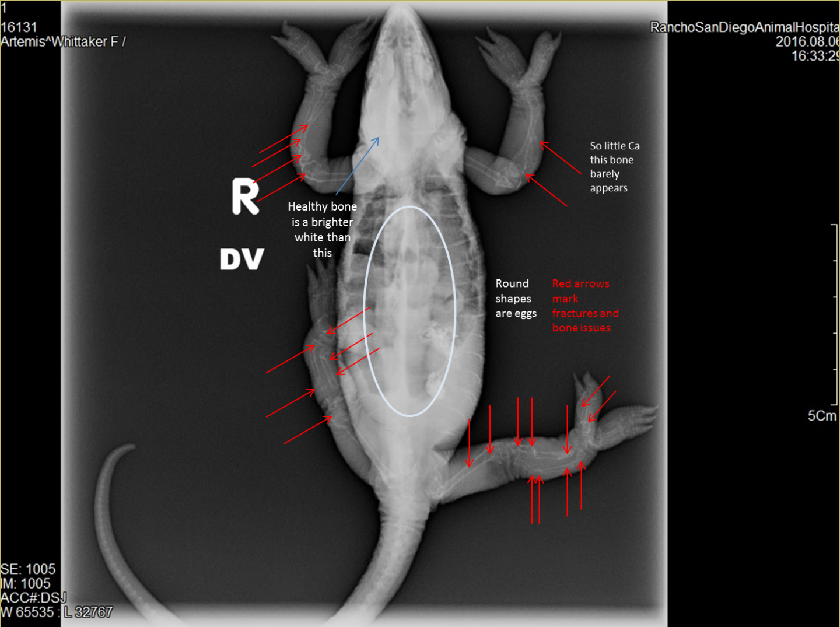Click the ACC#:DSJ accession text
This screenshot has width=840, height=627.
[34, 598]
